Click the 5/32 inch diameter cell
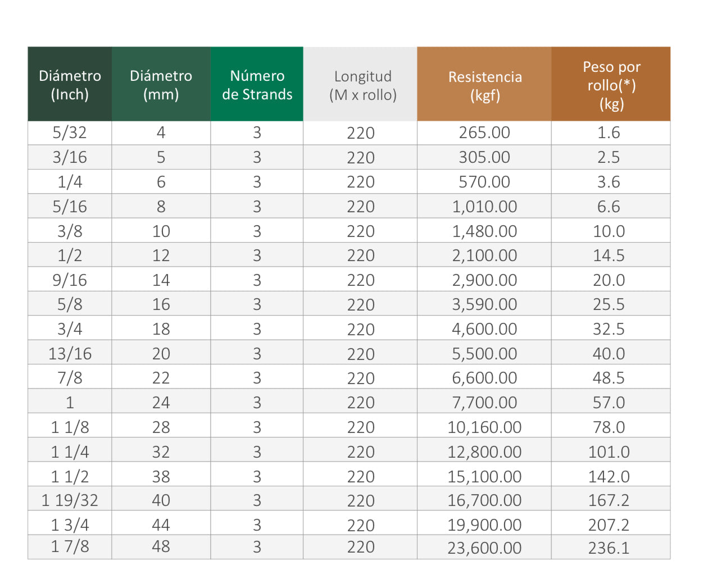Image resolution: width=713 pixels, height=588 pixels. [x=70, y=133]
